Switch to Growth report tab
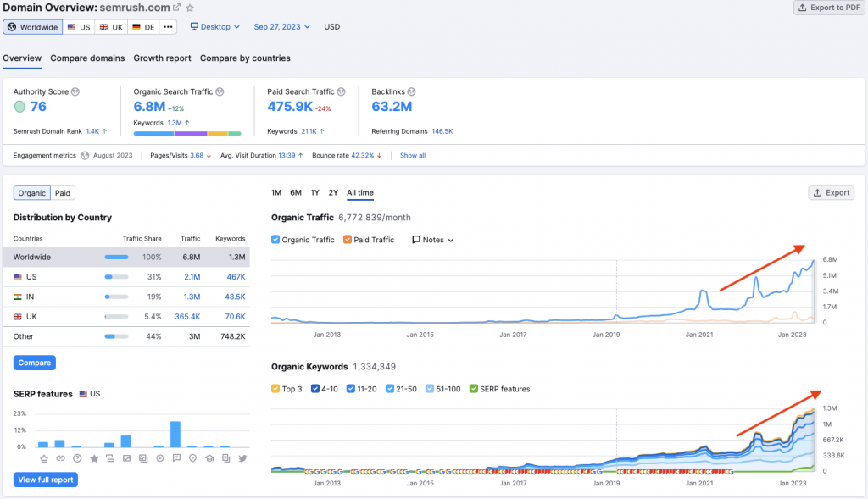The image size is (868, 499). click(162, 58)
